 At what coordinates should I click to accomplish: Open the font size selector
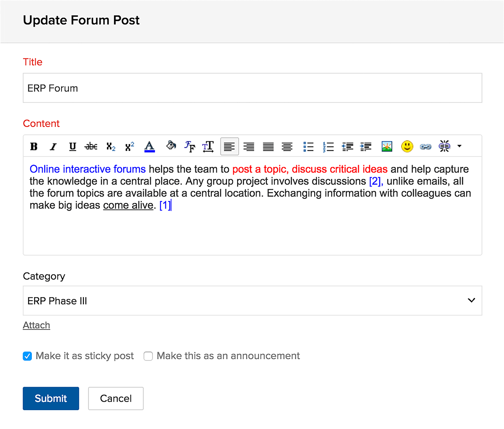[x=208, y=146]
